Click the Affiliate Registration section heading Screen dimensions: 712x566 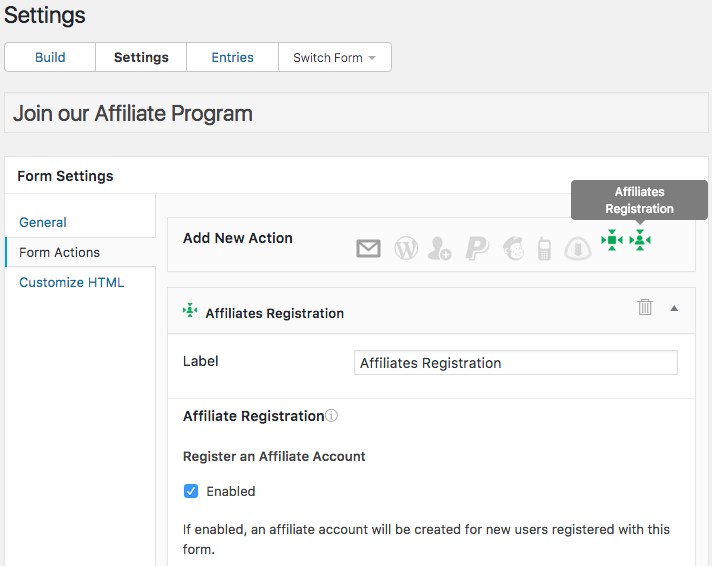(x=253, y=416)
